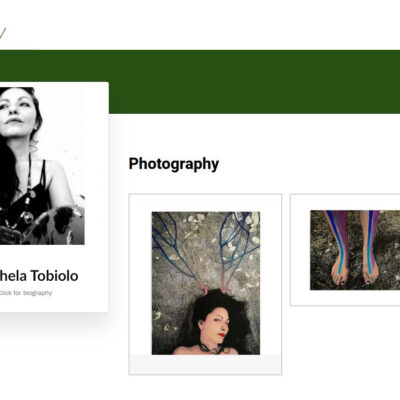Viewport: 400px width, 400px height.
Task: Click the white frame of antler photo card
Action: coord(205,203)
